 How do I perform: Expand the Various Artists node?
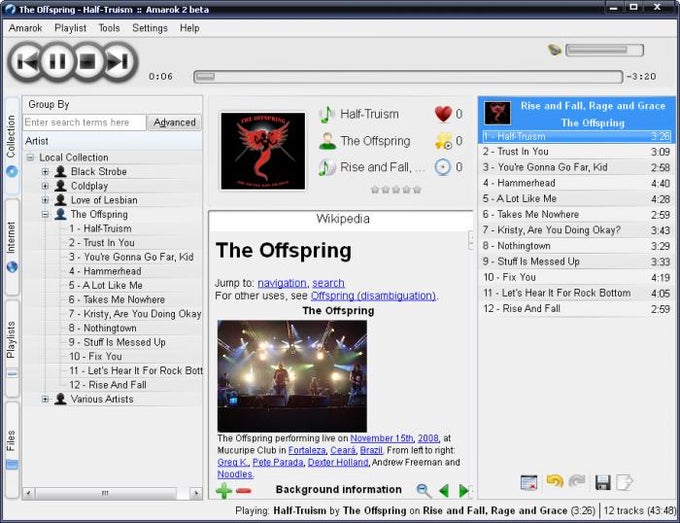[x=45, y=399]
